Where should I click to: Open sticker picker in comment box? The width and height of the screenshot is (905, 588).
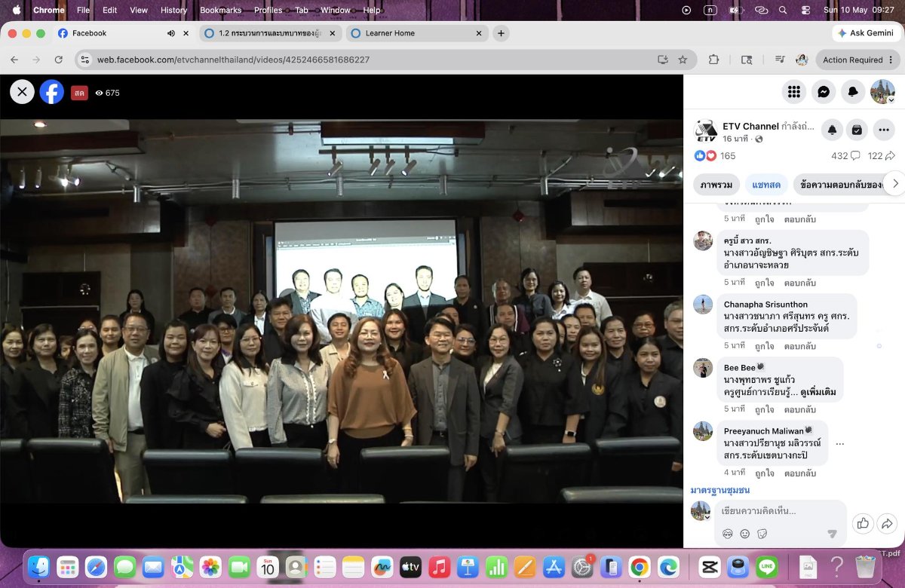pyautogui.click(x=762, y=534)
